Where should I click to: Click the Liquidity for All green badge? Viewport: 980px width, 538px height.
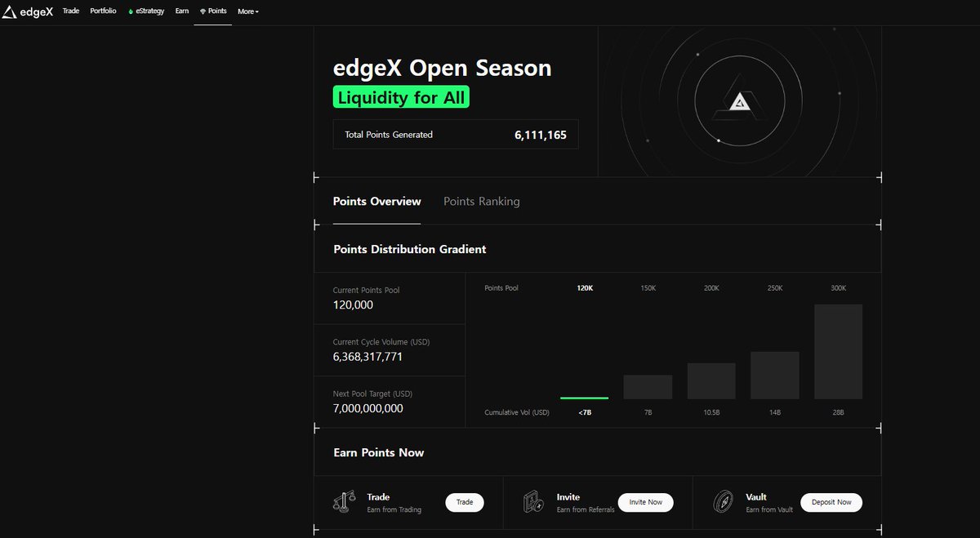(401, 98)
